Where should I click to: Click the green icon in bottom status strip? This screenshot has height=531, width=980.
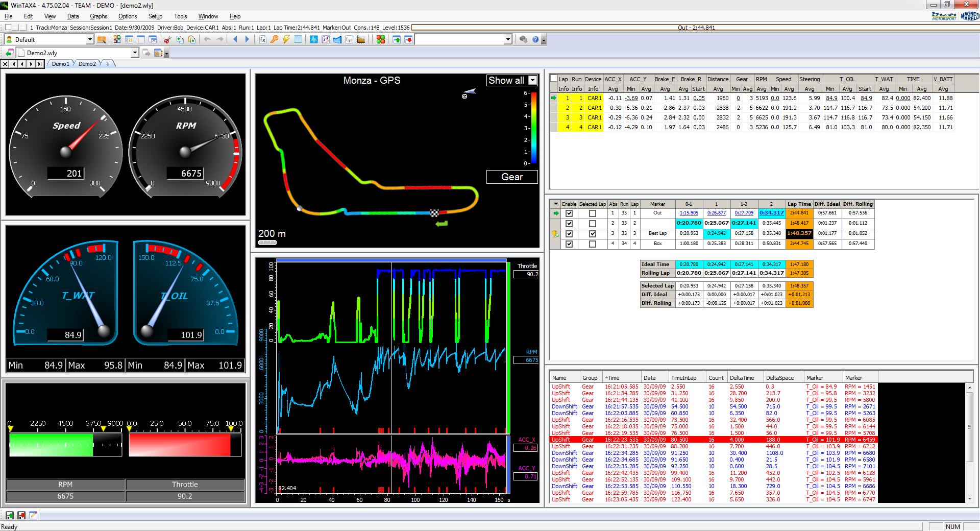(10, 515)
